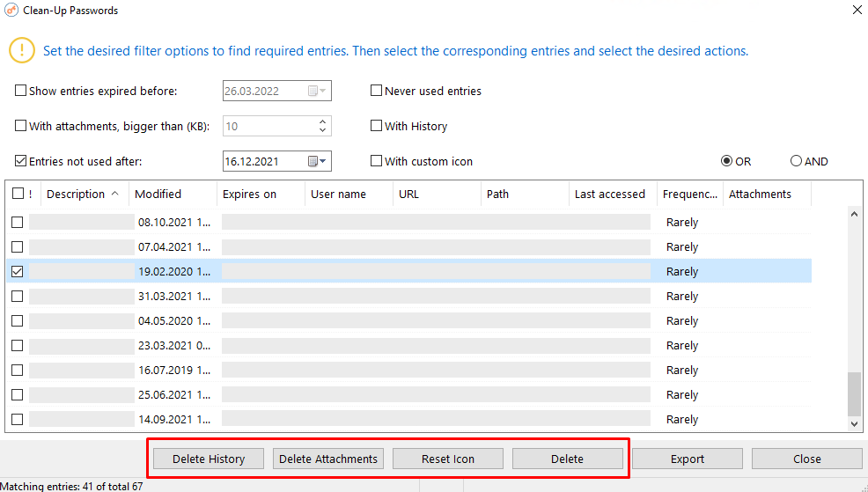Check the entry modified 31.03.2021

[x=17, y=296]
